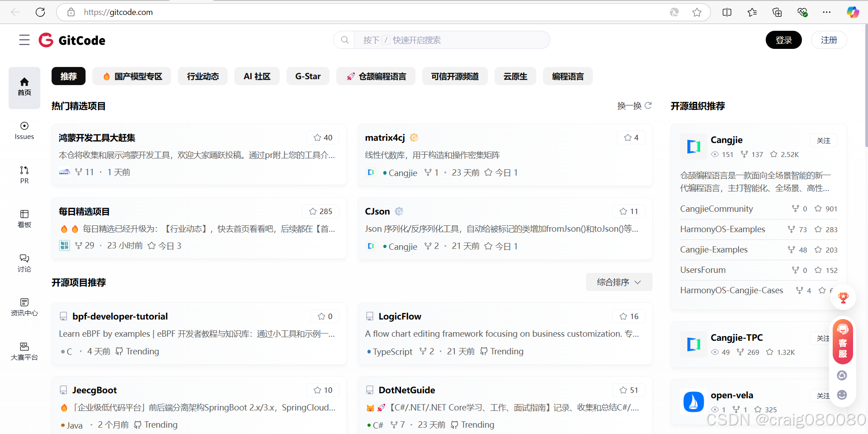Open Issues in the sidebar
This screenshot has height=434, width=868.
click(24, 130)
